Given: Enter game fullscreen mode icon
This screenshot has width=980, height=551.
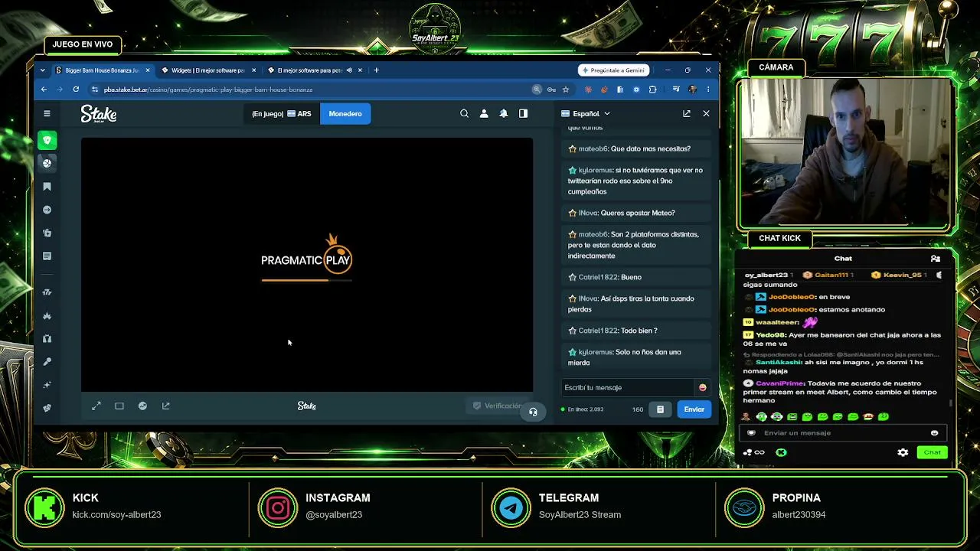Looking at the screenshot, I should (x=96, y=406).
